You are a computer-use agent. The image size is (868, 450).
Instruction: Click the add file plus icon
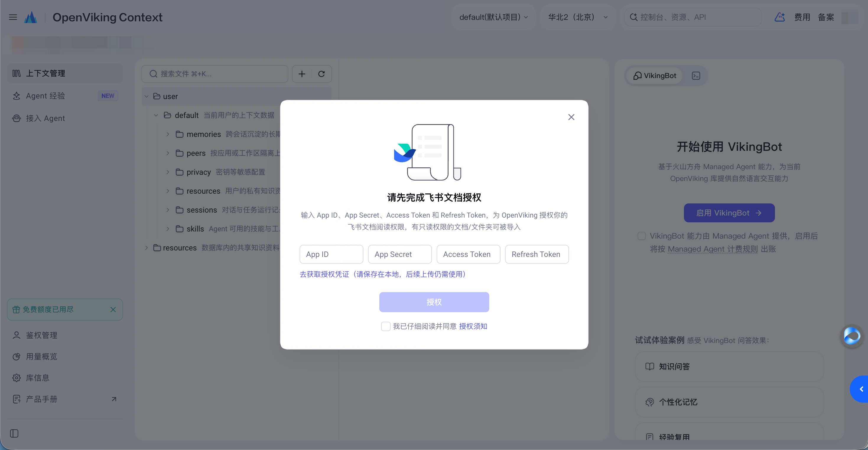coord(302,74)
